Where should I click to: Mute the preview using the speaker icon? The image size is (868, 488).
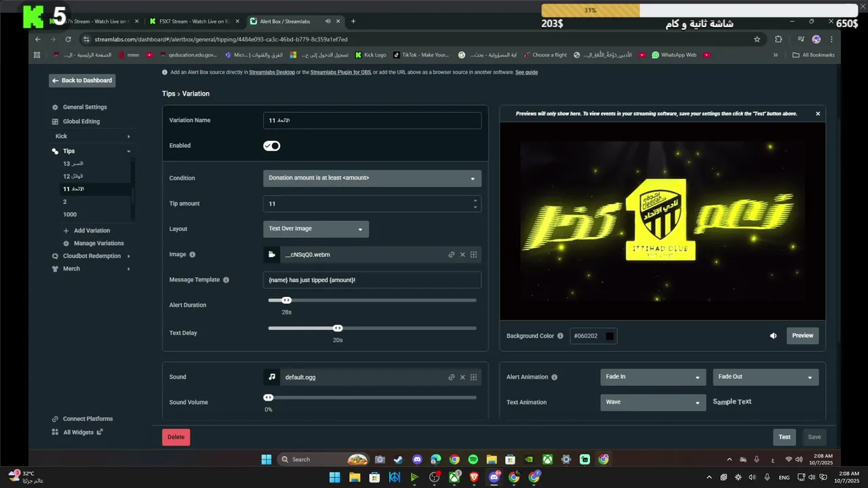tap(773, 335)
